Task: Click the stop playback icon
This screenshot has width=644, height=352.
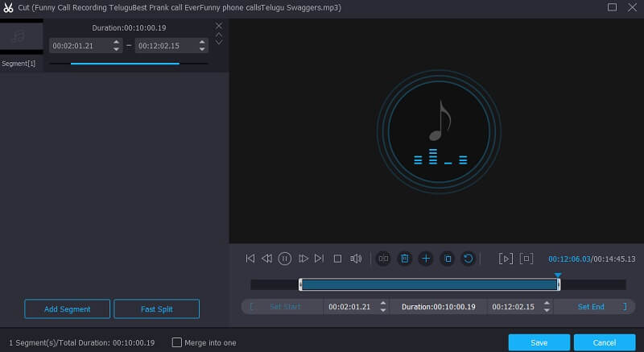Action: pyautogui.click(x=337, y=259)
